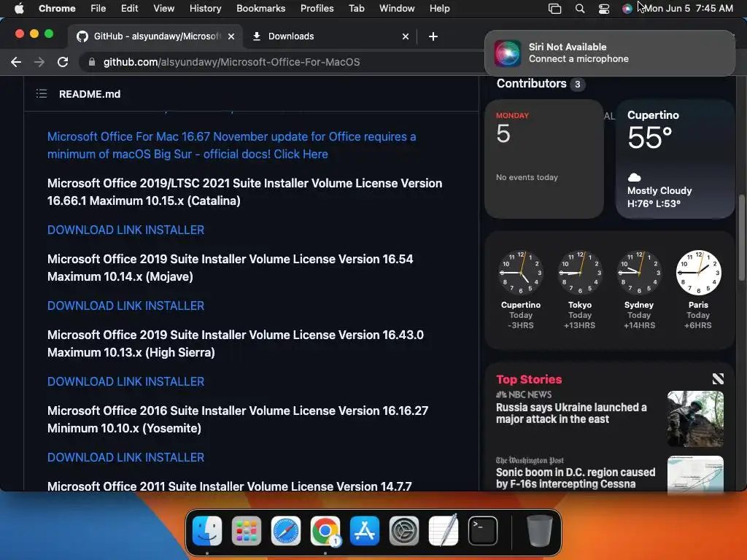Screen dimensions: 747x560
Task: Open the Profiles menu
Action: click(x=317, y=8)
